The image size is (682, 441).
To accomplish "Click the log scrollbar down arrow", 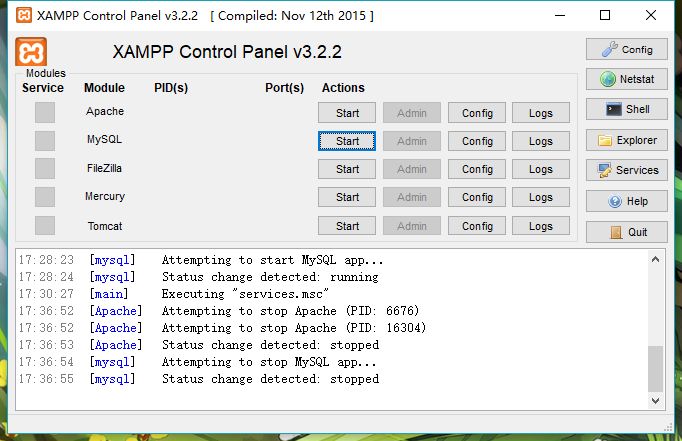I will (655, 401).
